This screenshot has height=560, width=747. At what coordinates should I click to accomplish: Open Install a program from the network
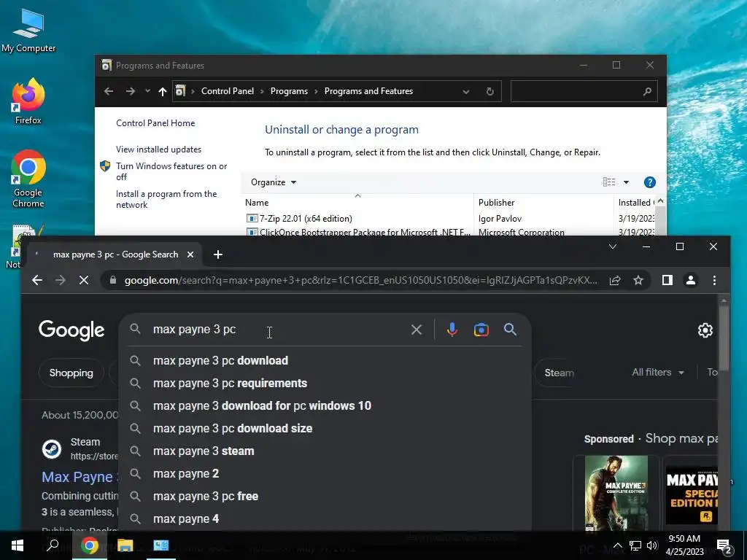click(x=166, y=199)
